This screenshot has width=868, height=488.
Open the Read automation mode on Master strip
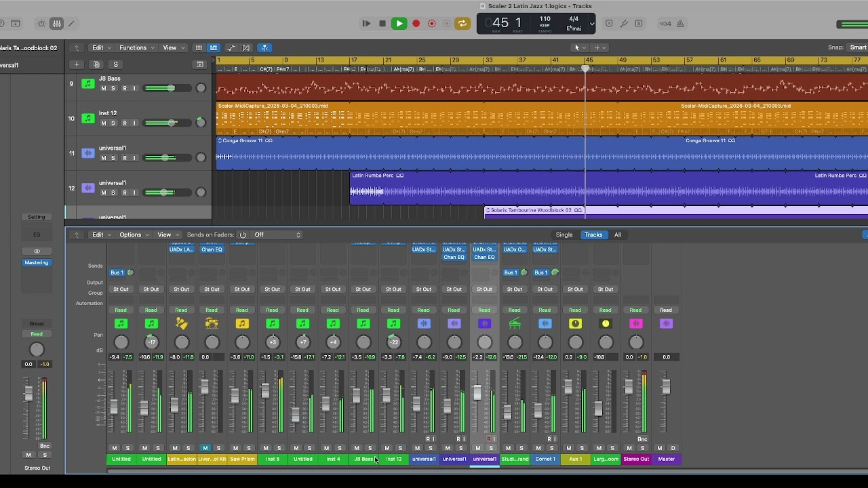[x=666, y=310]
